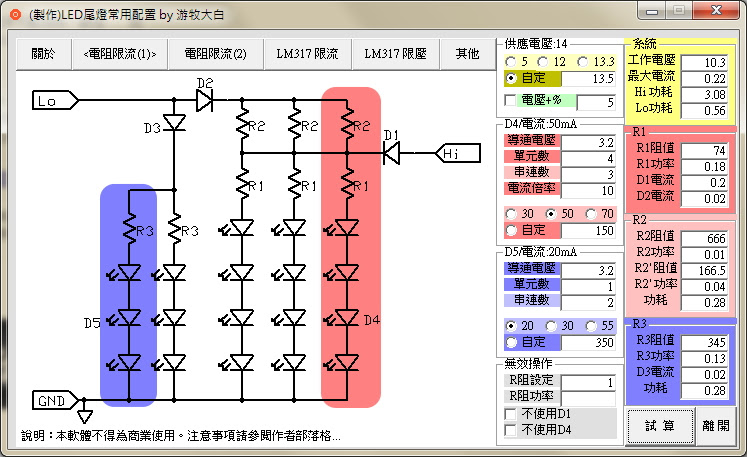Click the D2 diode symbol in the schematic
The width and height of the screenshot is (747, 457).
pyautogui.click(x=205, y=100)
